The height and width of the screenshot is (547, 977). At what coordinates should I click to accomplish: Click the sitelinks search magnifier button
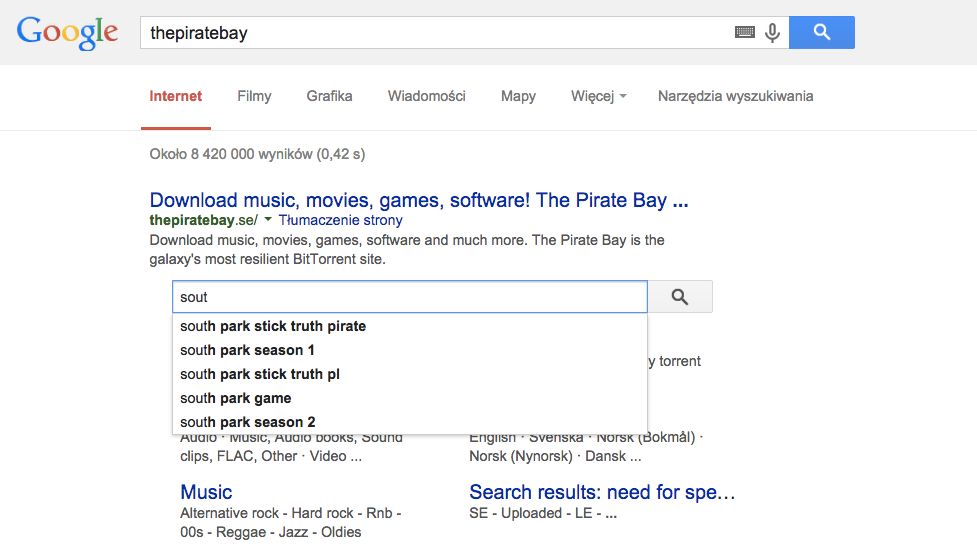coord(680,297)
